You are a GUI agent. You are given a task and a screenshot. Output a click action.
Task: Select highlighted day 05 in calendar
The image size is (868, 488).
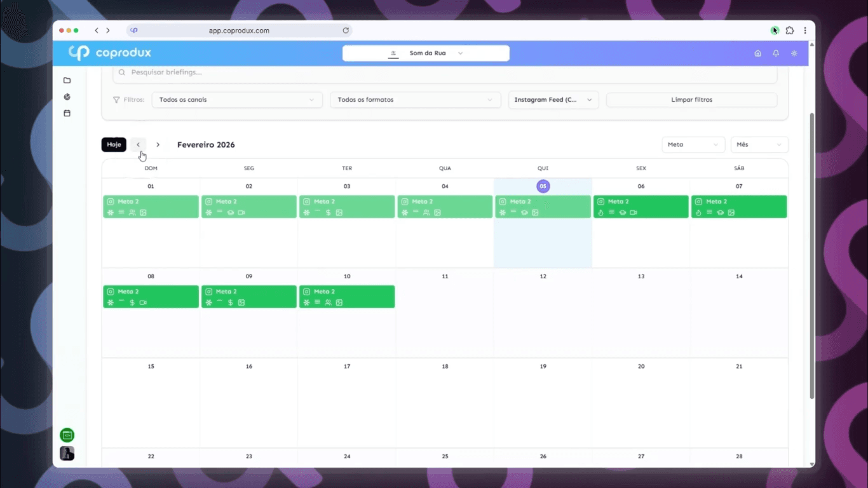tap(543, 186)
